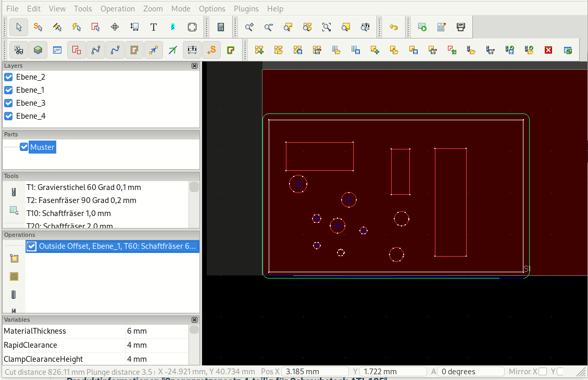Click the rounded-square corner-dots icon
588x380 pixels.
192,27
